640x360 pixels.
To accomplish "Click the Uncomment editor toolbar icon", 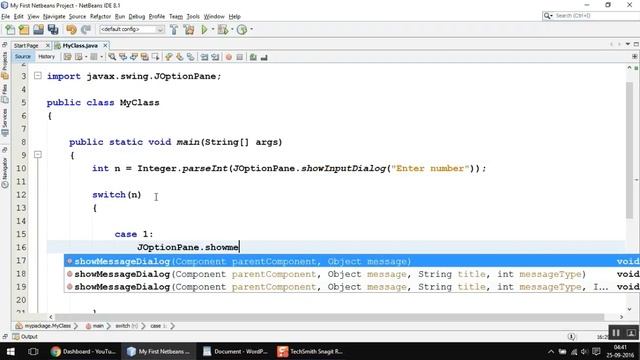I will pos(264,57).
